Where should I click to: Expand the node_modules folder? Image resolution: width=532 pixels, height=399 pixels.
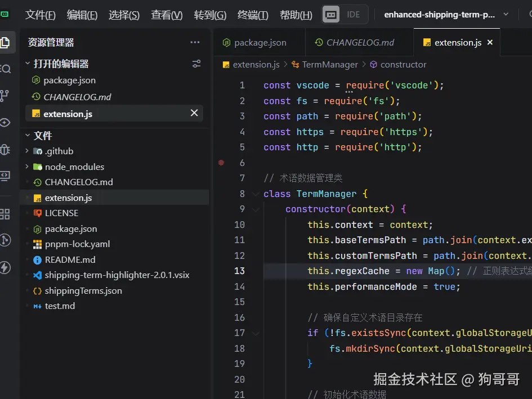tap(27, 167)
